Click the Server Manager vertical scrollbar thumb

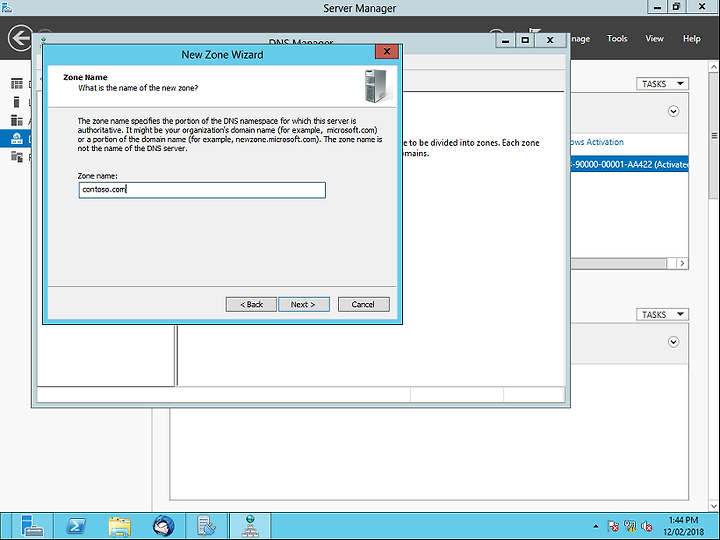tap(714, 135)
